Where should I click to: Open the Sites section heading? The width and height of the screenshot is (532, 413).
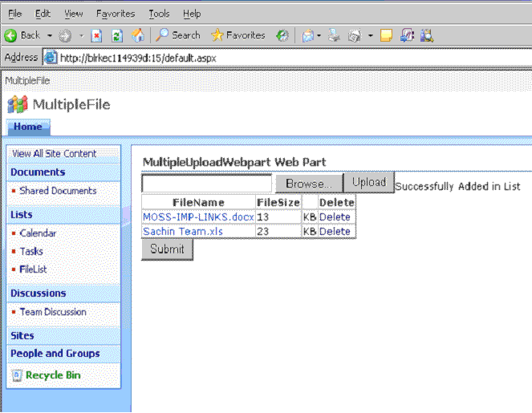22,336
